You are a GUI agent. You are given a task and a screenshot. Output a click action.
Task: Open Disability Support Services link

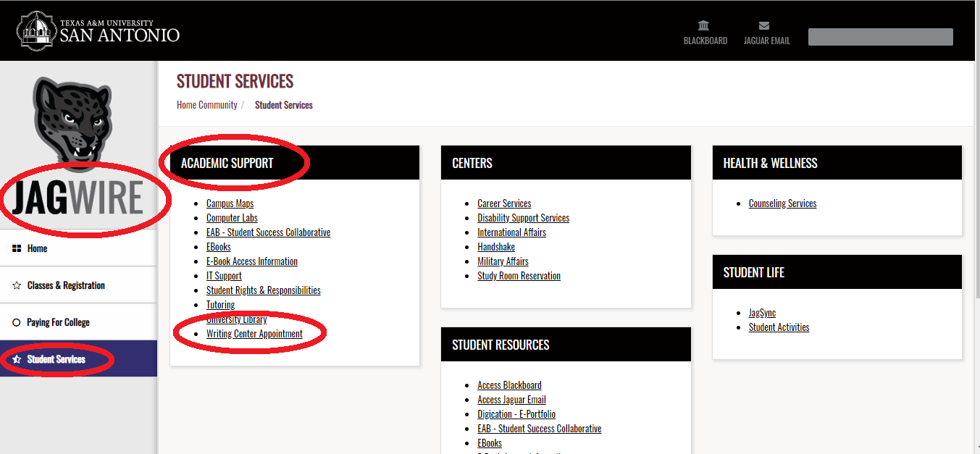pyautogui.click(x=523, y=218)
